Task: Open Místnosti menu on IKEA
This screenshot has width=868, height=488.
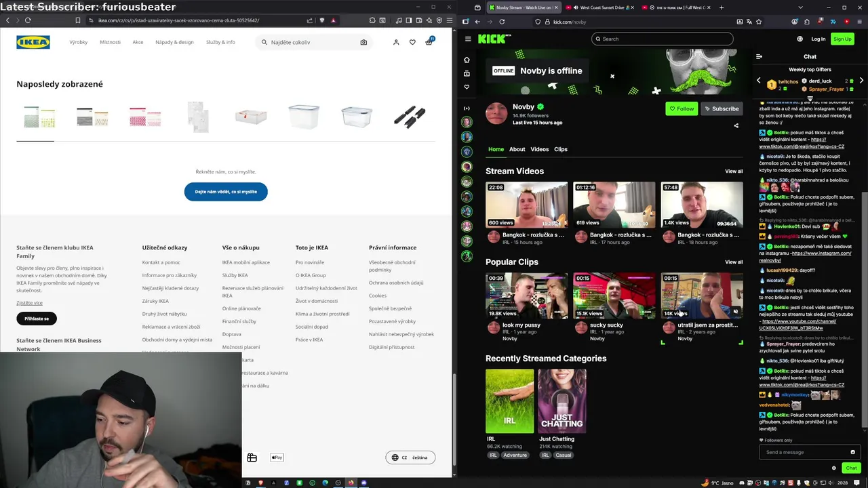Action: 110,42
